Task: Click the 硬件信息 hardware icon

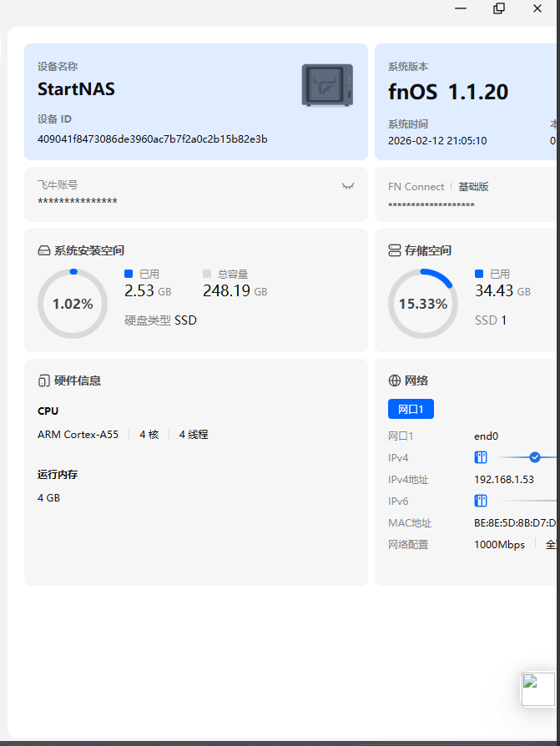Action: point(43,381)
